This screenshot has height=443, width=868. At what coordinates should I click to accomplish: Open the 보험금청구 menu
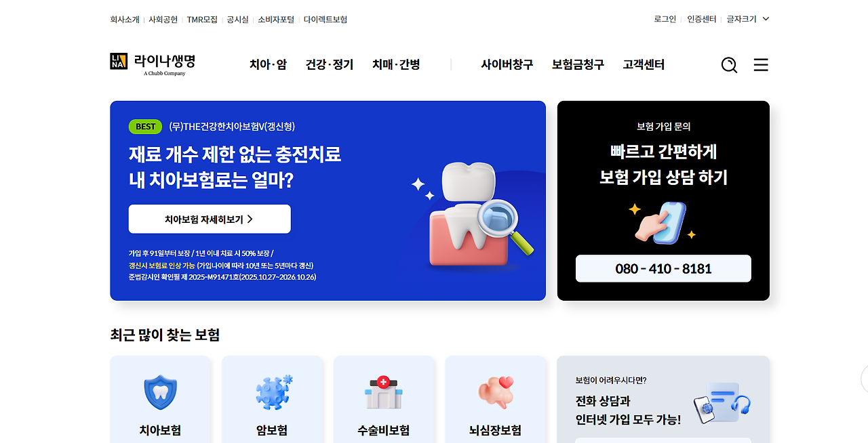[x=578, y=64]
